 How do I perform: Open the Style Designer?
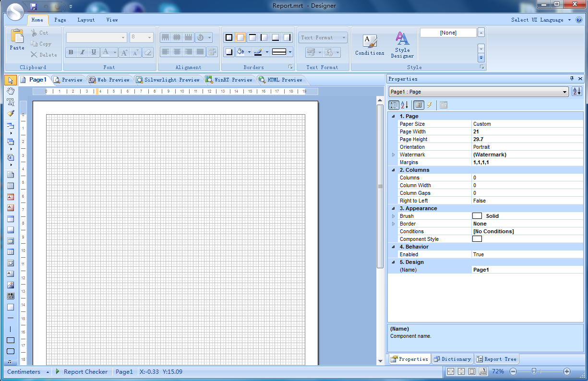[x=402, y=45]
